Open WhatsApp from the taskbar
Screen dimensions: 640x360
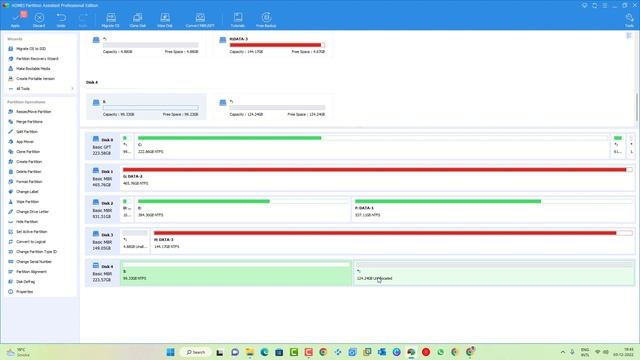pyautogui.click(x=440, y=352)
